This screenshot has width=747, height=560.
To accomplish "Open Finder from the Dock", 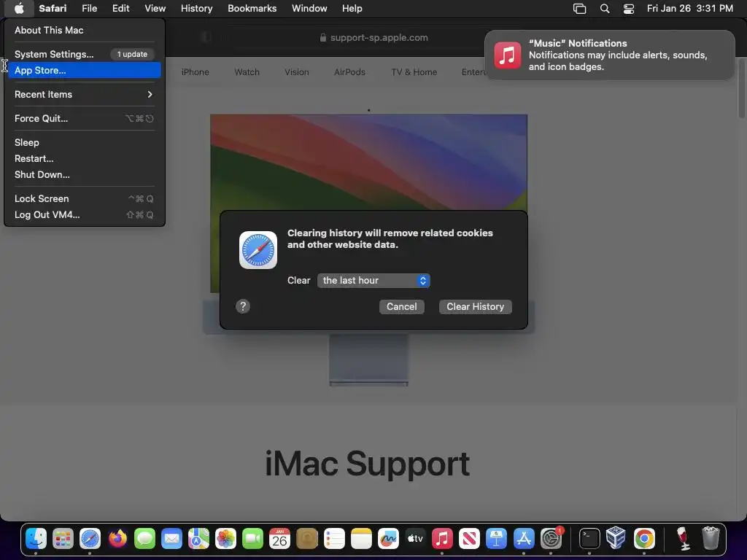I will pos(36,539).
